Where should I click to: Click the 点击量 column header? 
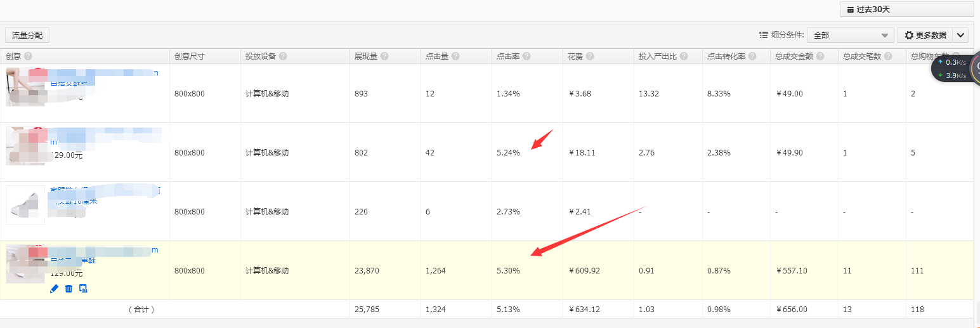coord(437,56)
